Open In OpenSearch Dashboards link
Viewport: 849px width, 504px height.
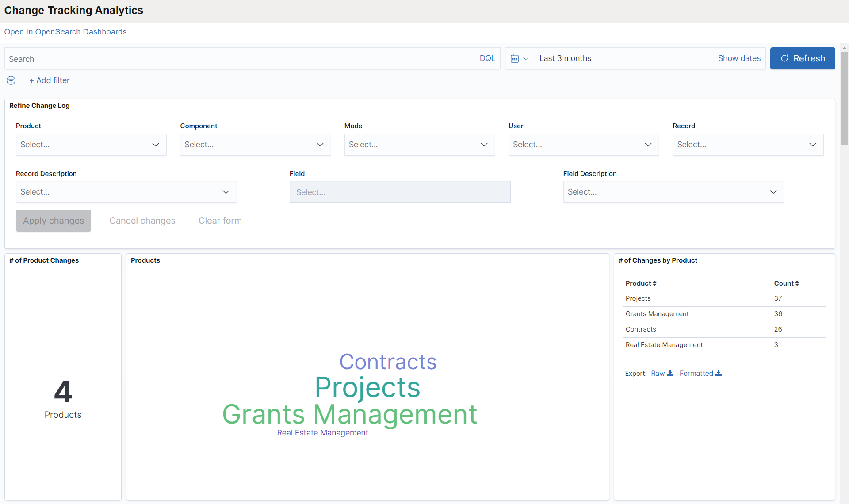click(65, 31)
